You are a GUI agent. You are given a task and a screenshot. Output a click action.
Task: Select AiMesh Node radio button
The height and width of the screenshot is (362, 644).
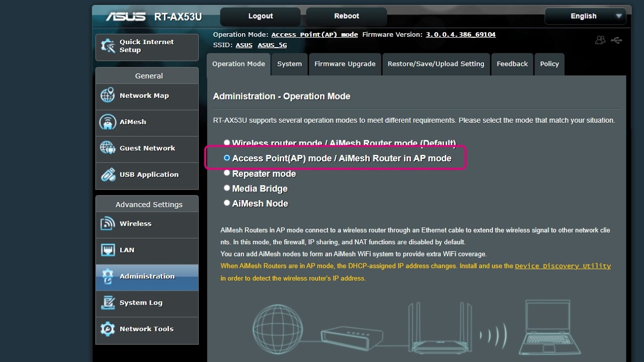coord(227,203)
